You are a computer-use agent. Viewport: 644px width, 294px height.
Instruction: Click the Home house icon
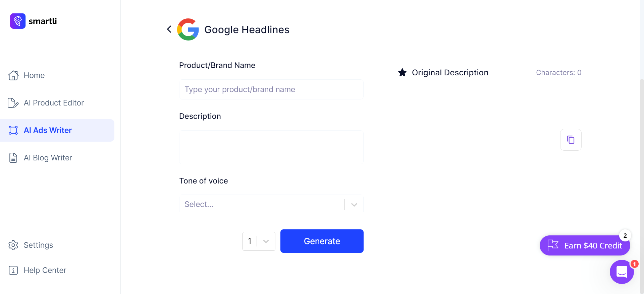(x=13, y=75)
